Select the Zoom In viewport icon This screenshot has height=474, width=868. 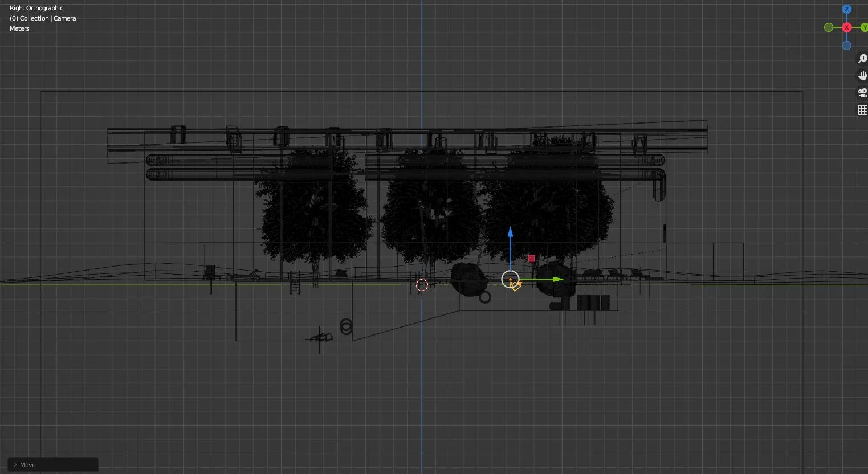tap(862, 59)
